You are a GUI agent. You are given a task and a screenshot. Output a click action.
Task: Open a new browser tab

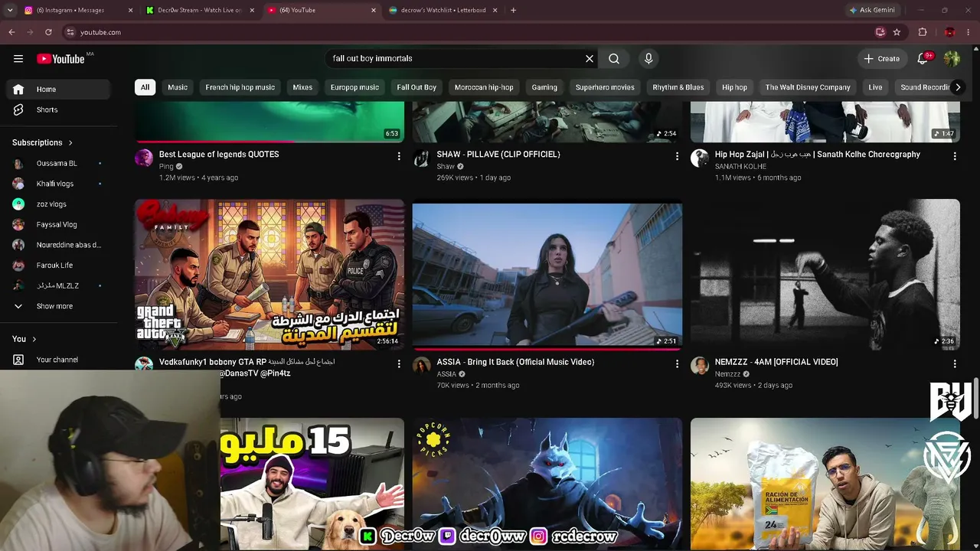[513, 10]
